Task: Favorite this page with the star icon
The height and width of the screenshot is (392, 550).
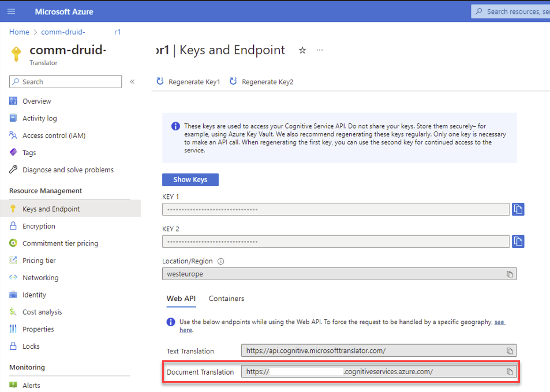Action: [x=302, y=51]
